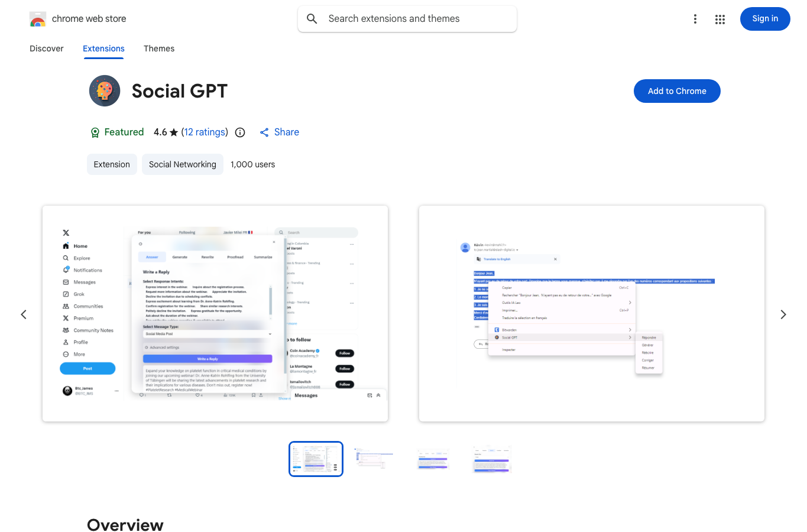
Task: Select the third screenshot thumbnail
Action: pyautogui.click(x=433, y=459)
